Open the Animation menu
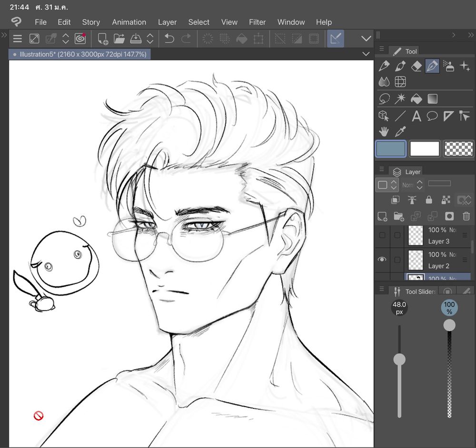Image resolution: width=476 pixels, height=448 pixels. pyautogui.click(x=129, y=22)
